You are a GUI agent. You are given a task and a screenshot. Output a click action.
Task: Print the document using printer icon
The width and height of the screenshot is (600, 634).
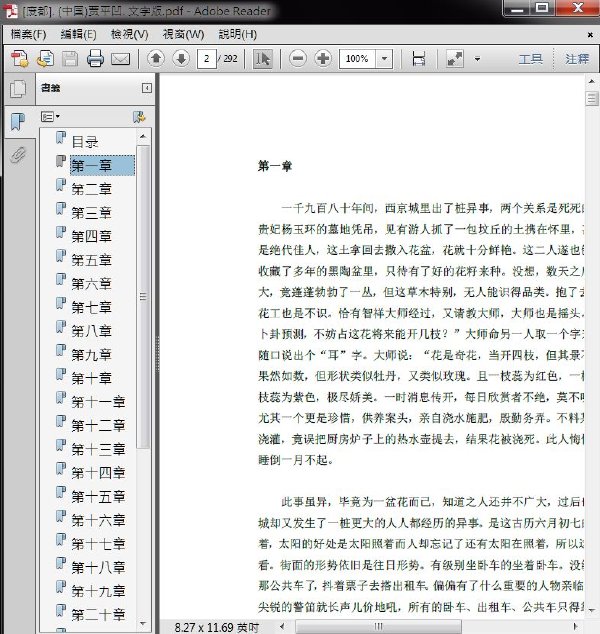pyautogui.click(x=95, y=59)
